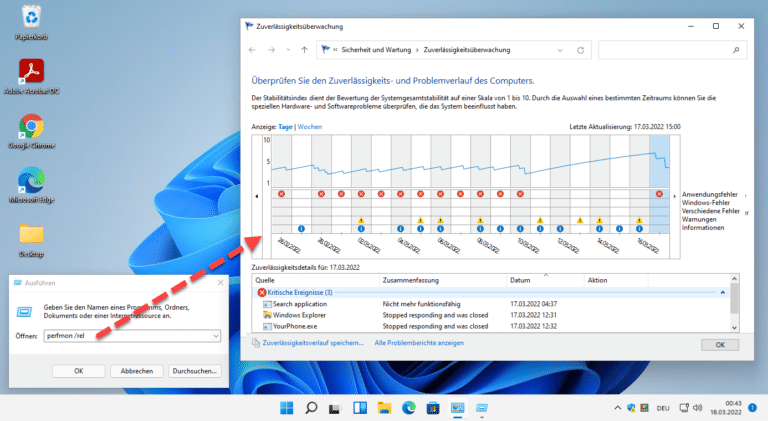Go forward in Zuverlässigkeitsüberwachung window
Image resolution: width=768 pixels, height=421 pixels.
point(271,50)
